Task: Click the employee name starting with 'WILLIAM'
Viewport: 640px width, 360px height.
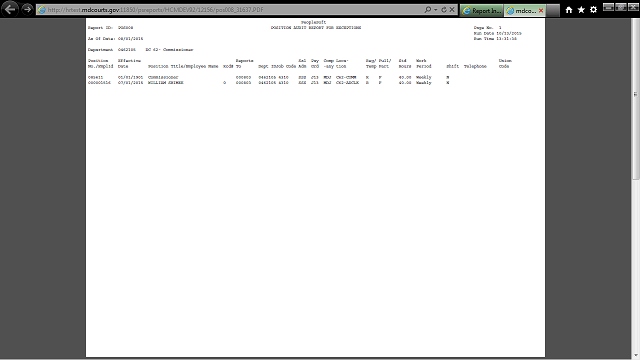Action: [x=166, y=83]
